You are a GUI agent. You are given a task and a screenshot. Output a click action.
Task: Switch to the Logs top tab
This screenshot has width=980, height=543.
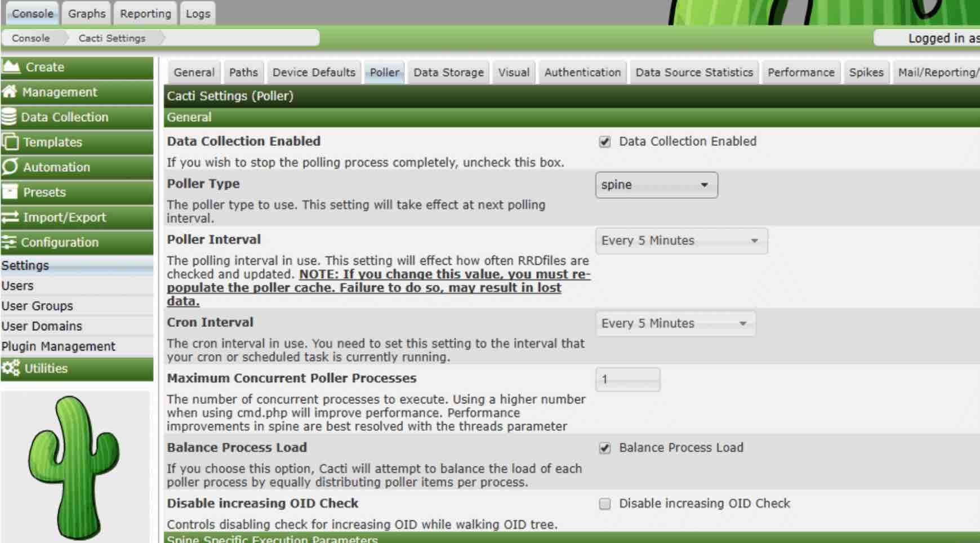198,14
